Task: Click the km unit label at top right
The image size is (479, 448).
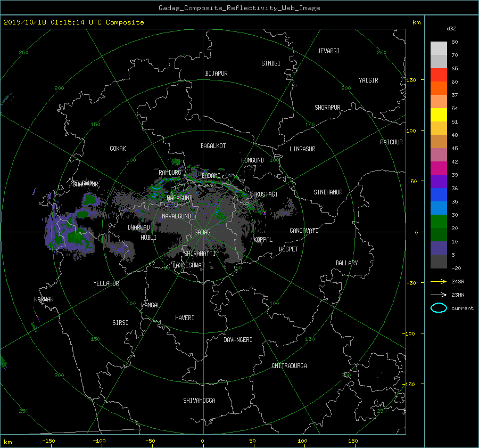Action: [x=417, y=22]
